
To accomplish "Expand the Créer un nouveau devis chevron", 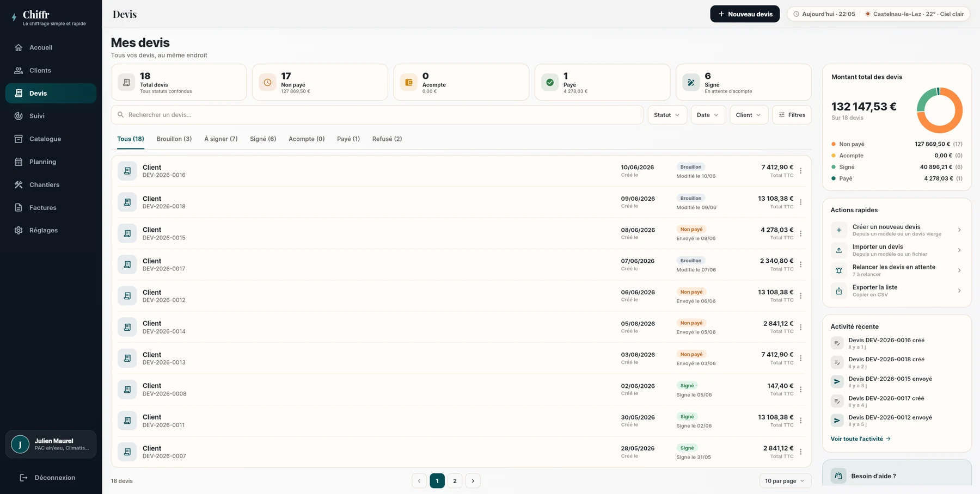I will pos(959,230).
